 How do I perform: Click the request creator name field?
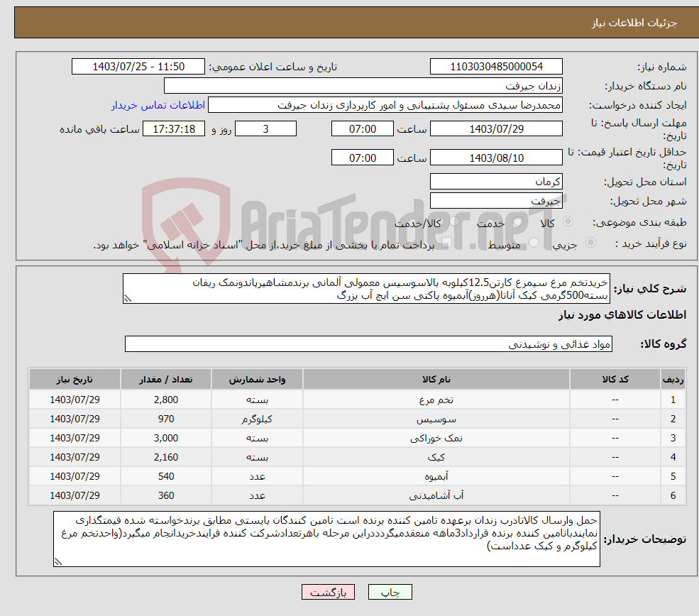(x=385, y=105)
